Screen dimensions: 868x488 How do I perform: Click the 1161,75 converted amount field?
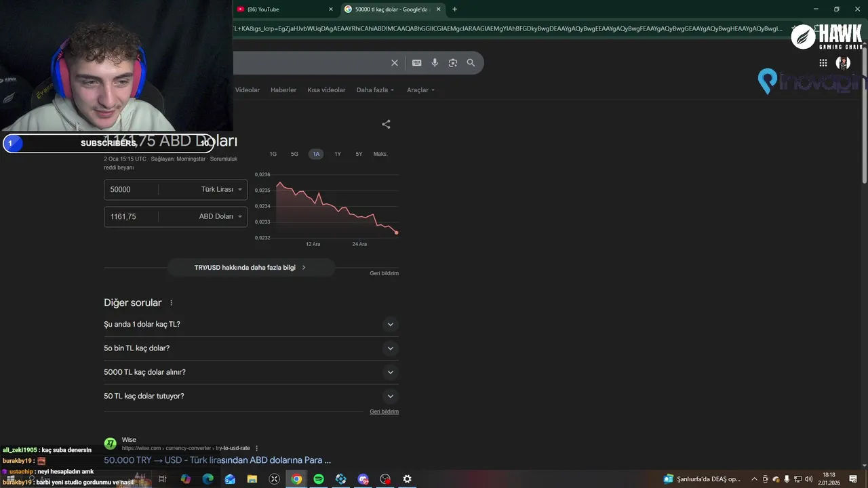(132, 217)
